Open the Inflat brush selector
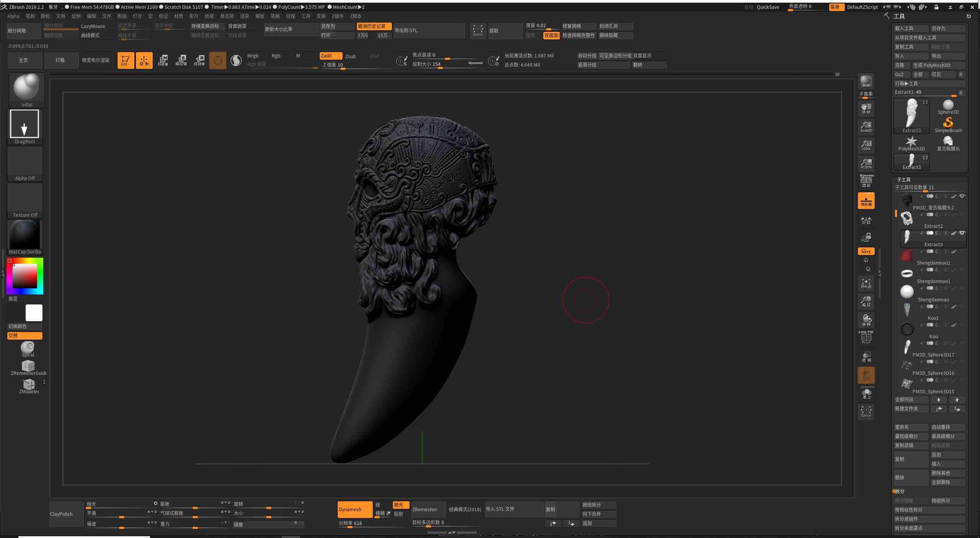980x538 pixels. (x=26, y=87)
